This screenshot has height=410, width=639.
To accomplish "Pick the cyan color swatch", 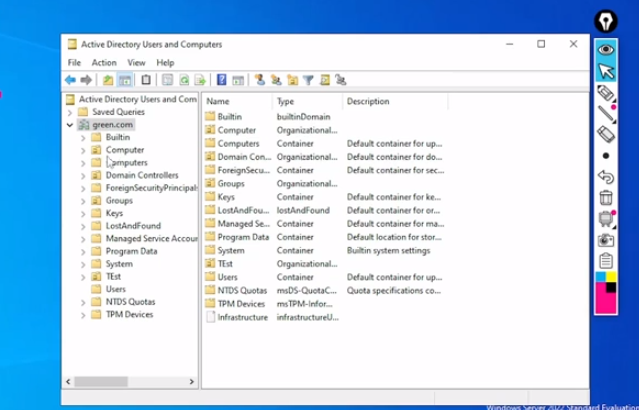I will click(601, 277).
